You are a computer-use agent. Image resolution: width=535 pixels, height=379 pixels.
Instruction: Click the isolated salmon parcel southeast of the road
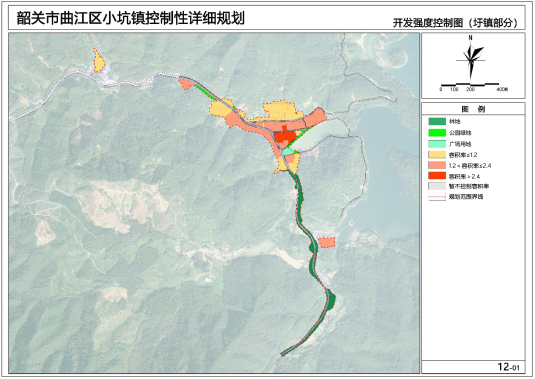coord(327,243)
